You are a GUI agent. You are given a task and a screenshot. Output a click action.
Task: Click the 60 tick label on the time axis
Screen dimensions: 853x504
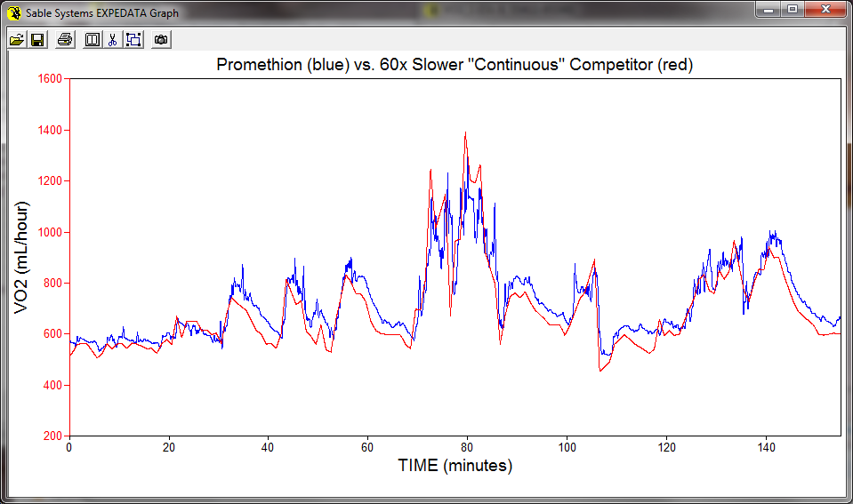[367, 447]
